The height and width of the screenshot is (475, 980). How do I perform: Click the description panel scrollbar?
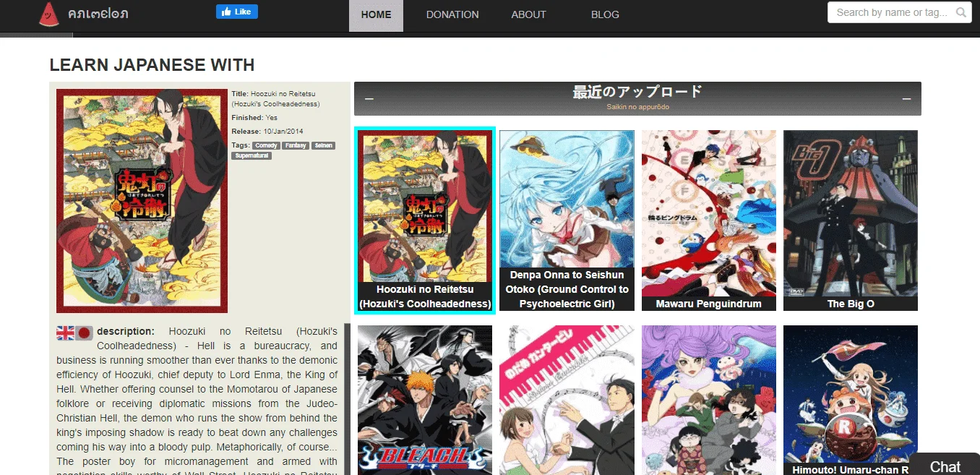[347, 399]
